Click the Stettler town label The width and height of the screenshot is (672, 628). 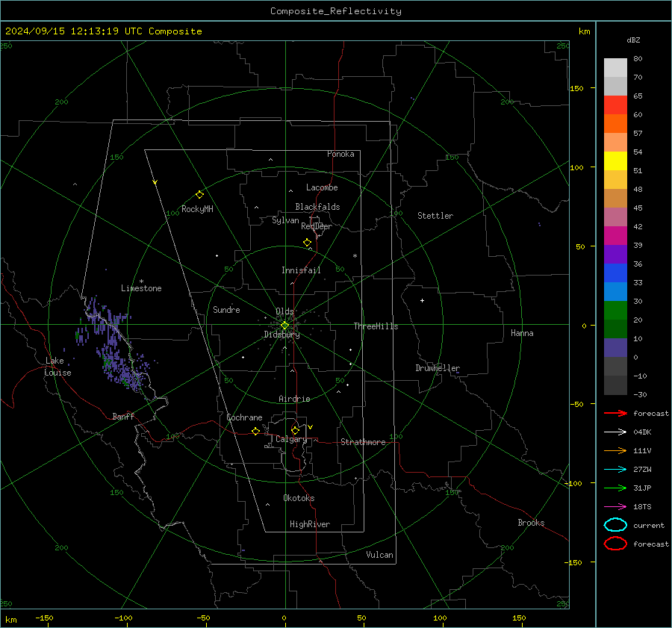435,216
